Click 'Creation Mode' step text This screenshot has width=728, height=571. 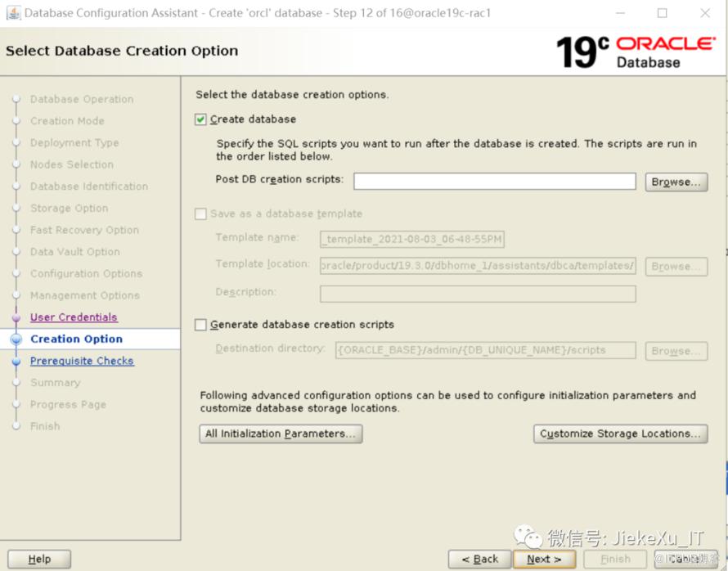coord(67,121)
